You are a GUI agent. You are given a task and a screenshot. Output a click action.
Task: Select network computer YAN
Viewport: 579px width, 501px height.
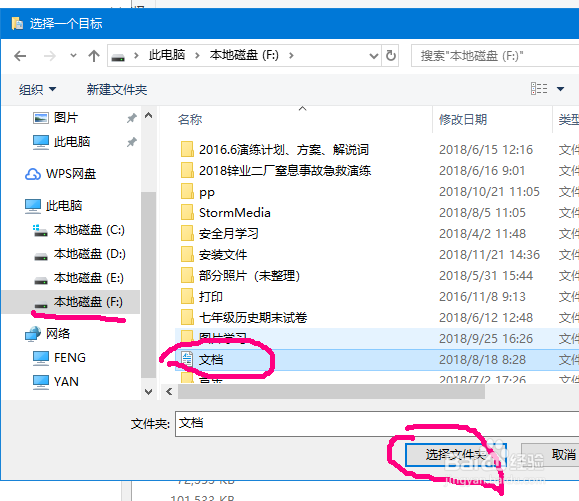(55, 381)
